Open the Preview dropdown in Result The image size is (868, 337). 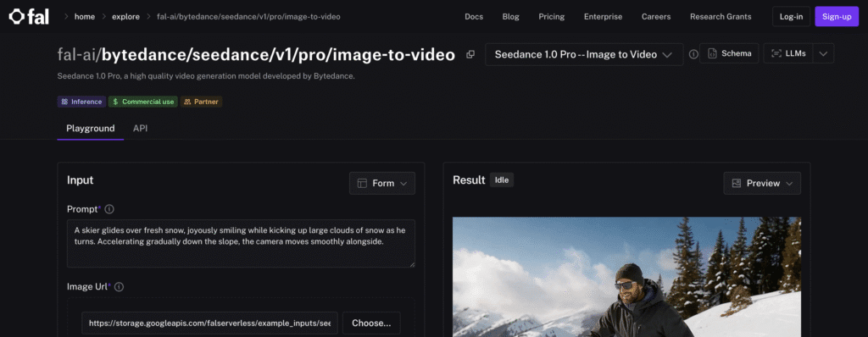[762, 183]
